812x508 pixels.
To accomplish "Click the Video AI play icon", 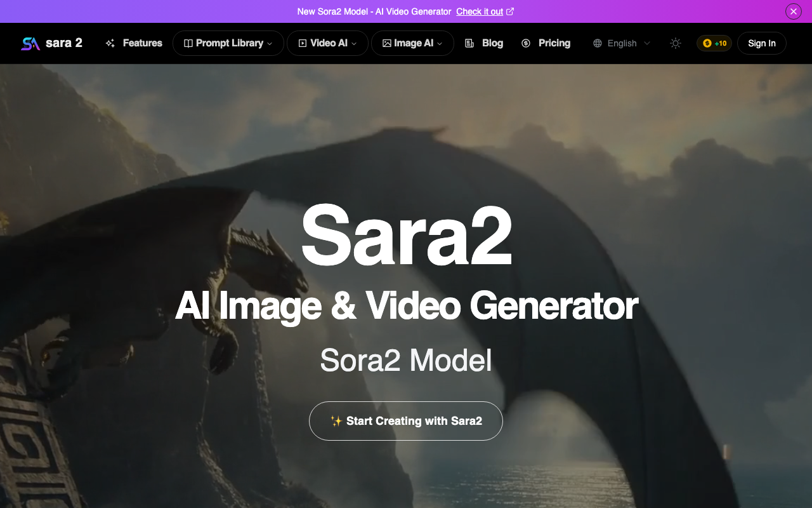I will coord(303,43).
